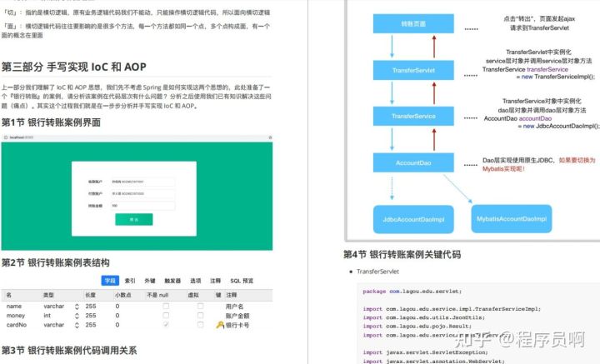Viewport: 600px width, 364px height.
Task: Click the TransferServlet bullet item above the code
Action: point(377,272)
